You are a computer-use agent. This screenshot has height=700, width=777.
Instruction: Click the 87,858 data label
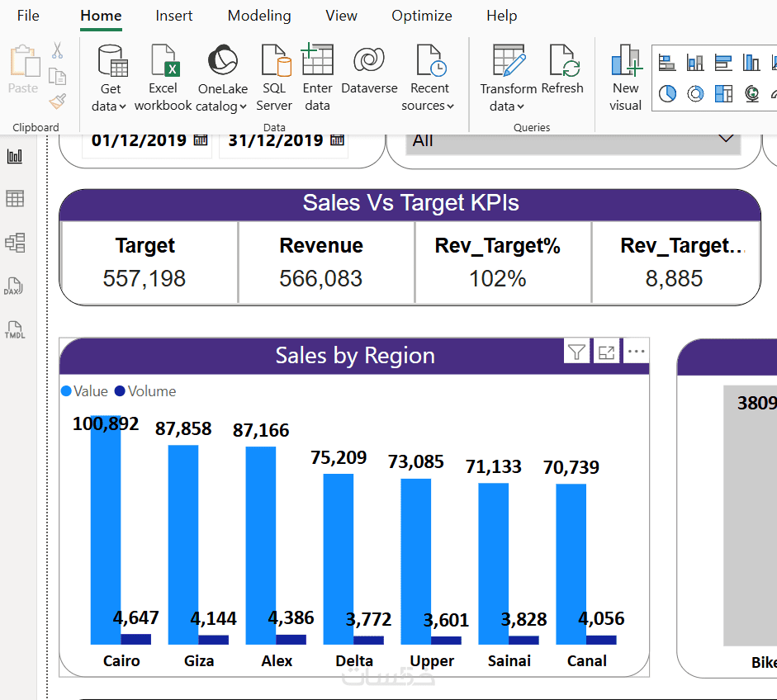183,428
